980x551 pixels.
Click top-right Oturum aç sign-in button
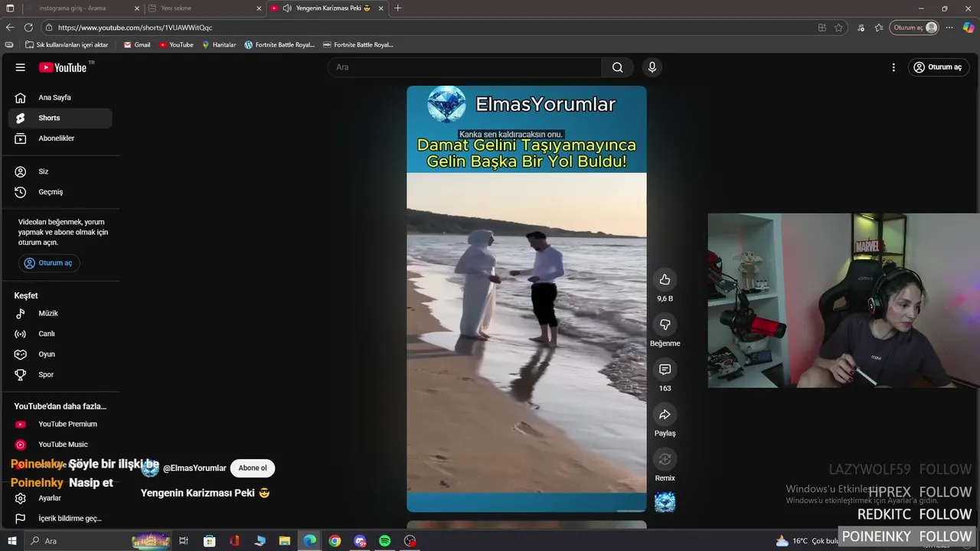(939, 67)
